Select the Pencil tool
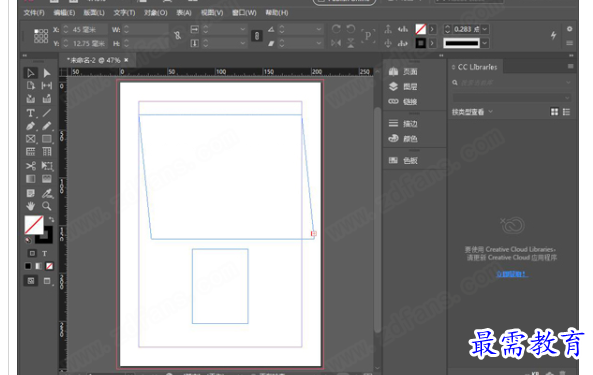The width and height of the screenshot is (593, 375). 47,126
